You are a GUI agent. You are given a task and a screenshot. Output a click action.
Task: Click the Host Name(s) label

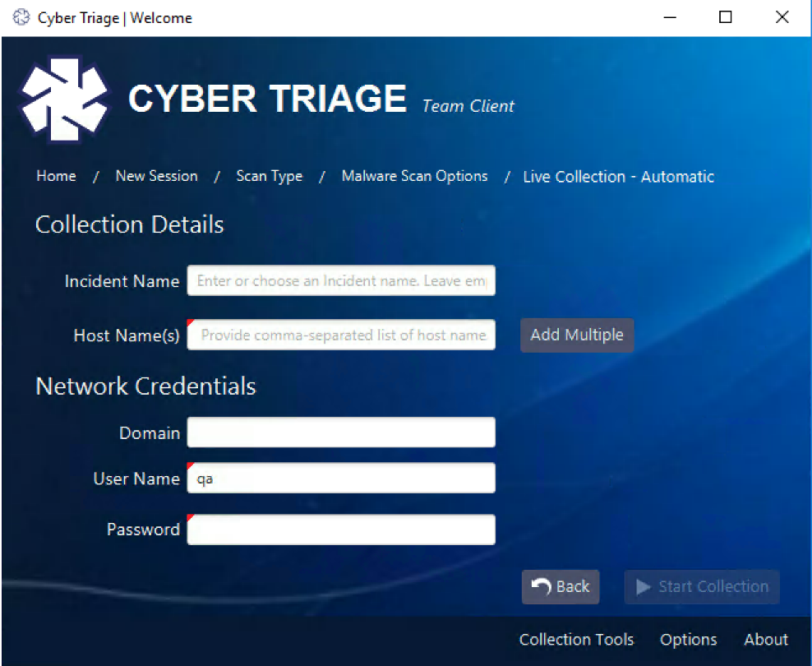[x=127, y=335]
